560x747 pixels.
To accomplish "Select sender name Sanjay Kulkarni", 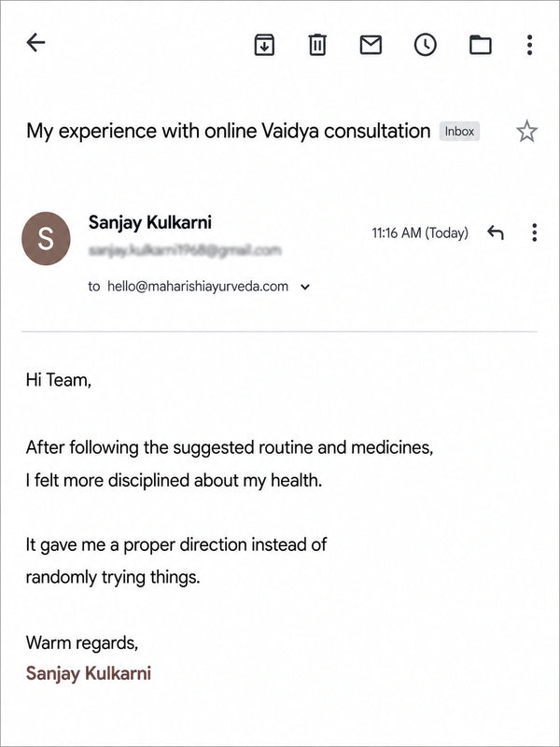I will 150,222.
